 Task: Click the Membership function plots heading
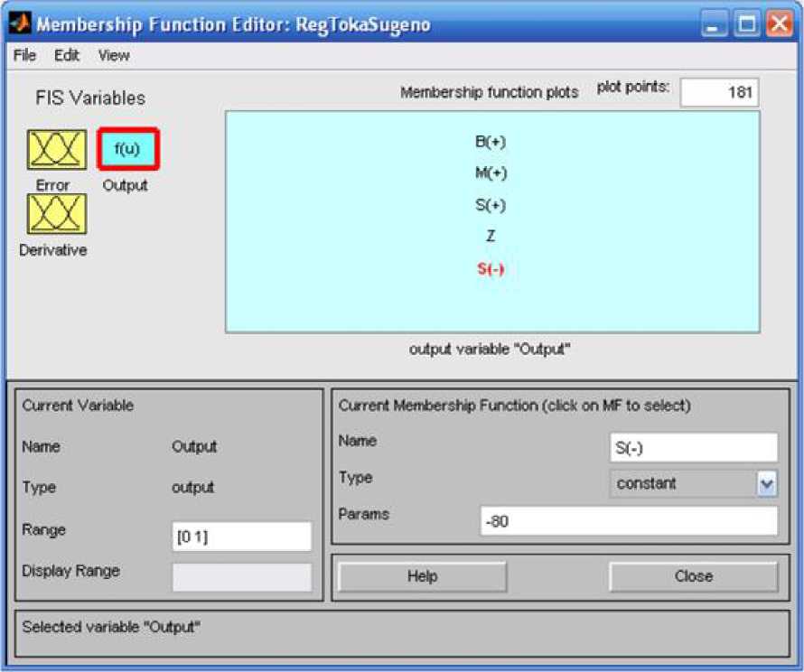click(489, 92)
